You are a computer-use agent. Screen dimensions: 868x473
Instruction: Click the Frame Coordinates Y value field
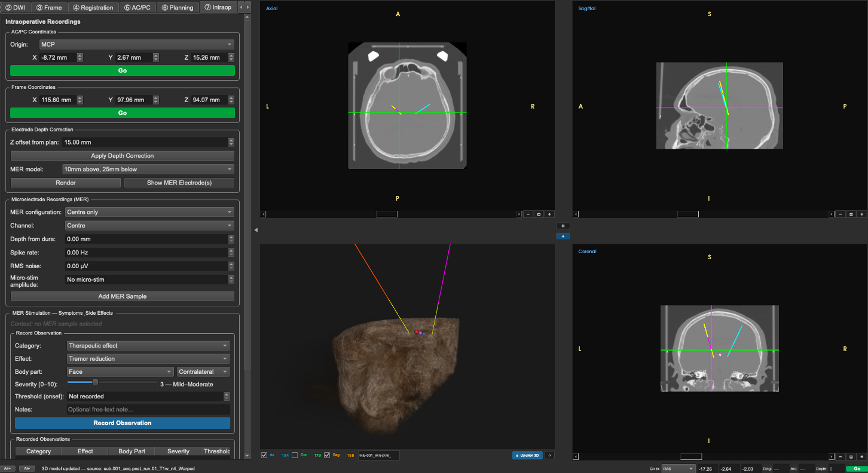click(x=133, y=100)
